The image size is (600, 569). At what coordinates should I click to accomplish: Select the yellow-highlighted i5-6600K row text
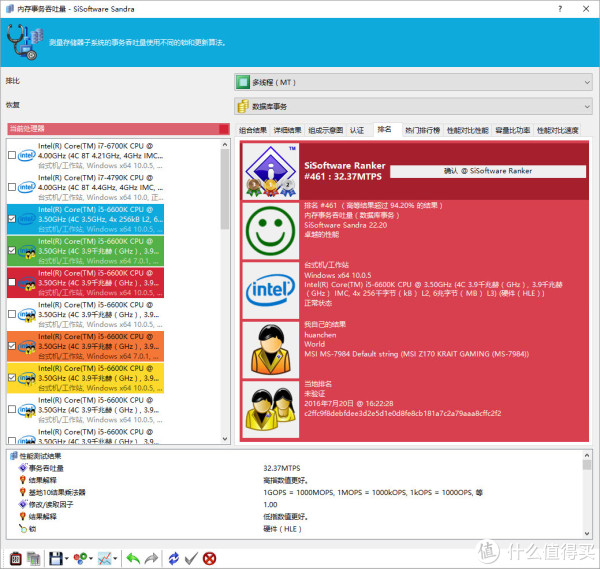click(101, 378)
